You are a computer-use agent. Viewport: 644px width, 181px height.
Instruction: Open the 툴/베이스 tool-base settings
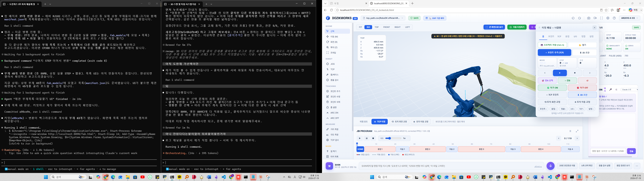pyautogui.click(x=337, y=75)
